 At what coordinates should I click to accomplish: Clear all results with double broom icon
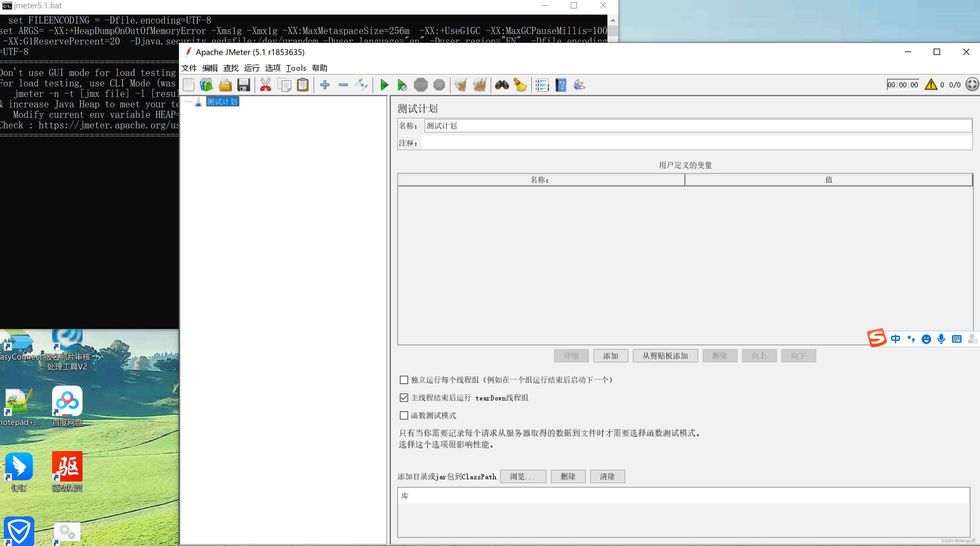[x=480, y=85]
